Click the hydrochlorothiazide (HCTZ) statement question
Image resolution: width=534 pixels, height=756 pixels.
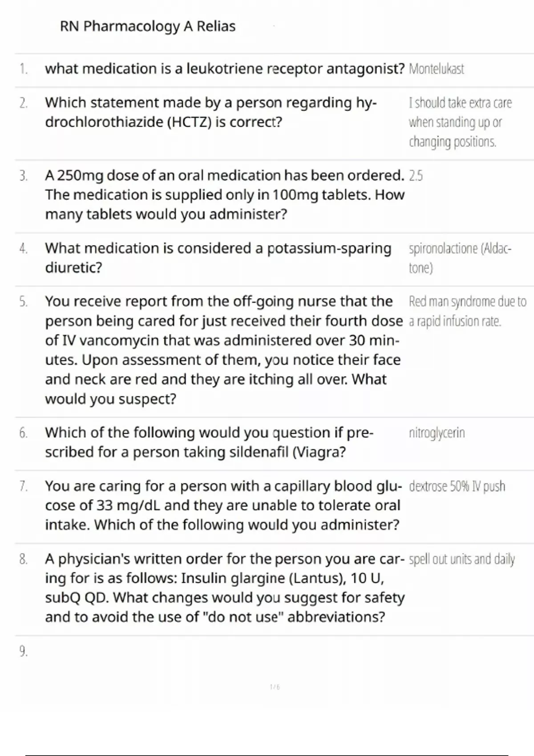(210, 112)
